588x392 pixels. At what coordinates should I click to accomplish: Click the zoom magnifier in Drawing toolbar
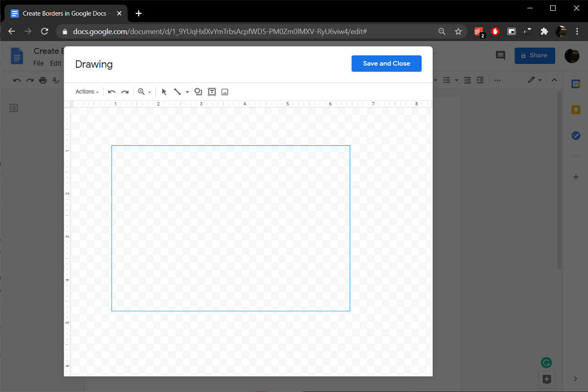tap(142, 92)
